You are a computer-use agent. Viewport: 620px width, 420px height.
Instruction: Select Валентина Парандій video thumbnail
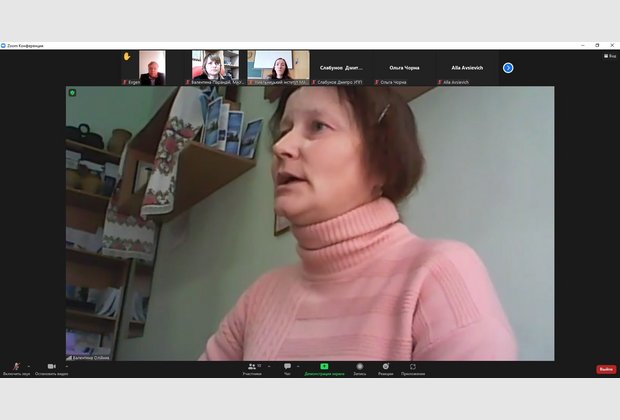[x=215, y=68]
